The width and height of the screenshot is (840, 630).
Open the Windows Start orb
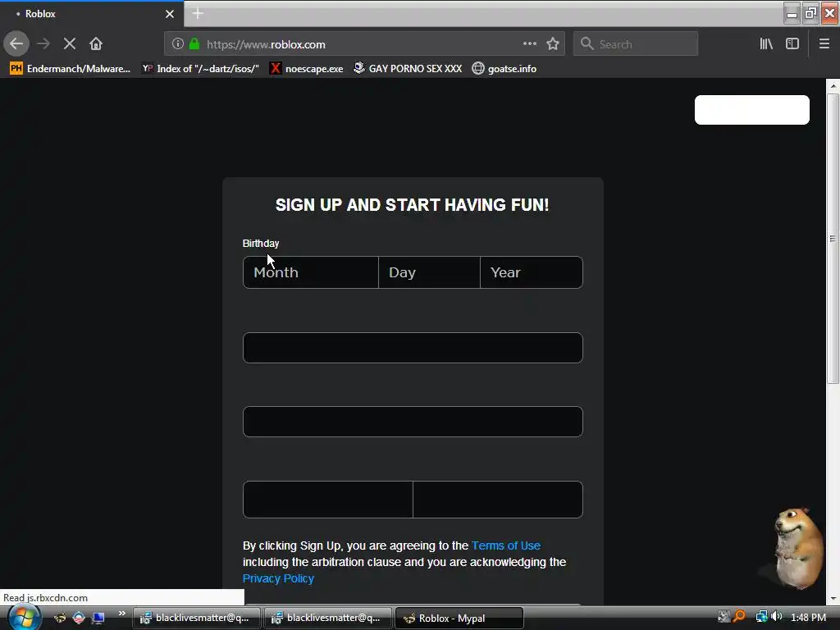point(23,618)
